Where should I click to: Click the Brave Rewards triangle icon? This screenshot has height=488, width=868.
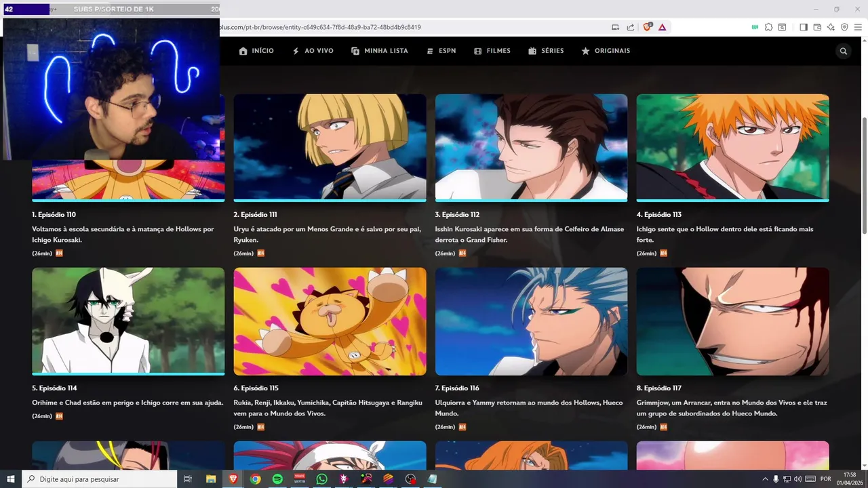click(662, 27)
